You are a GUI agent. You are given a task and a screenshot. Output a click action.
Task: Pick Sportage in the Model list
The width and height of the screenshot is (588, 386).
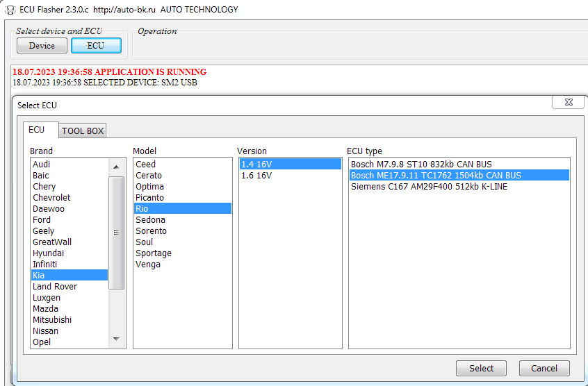(x=154, y=253)
